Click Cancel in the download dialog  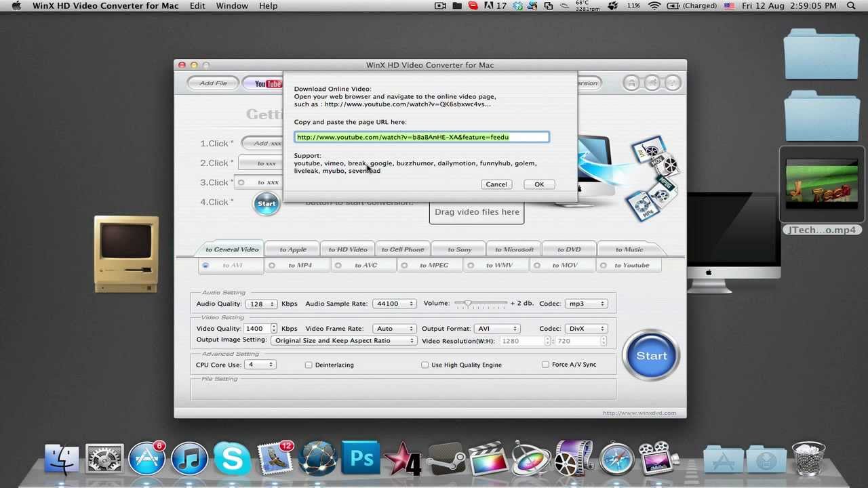pyautogui.click(x=496, y=184)
